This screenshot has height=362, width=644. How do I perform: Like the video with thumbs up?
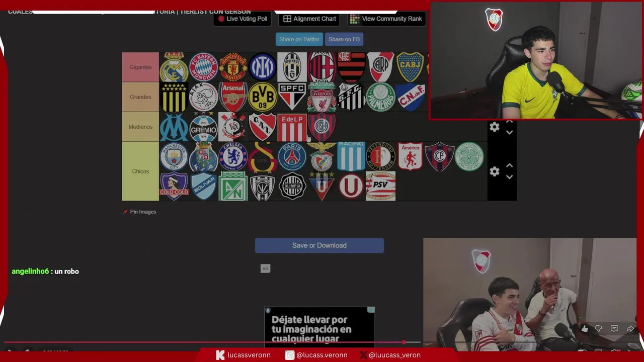tap(584, 329)
